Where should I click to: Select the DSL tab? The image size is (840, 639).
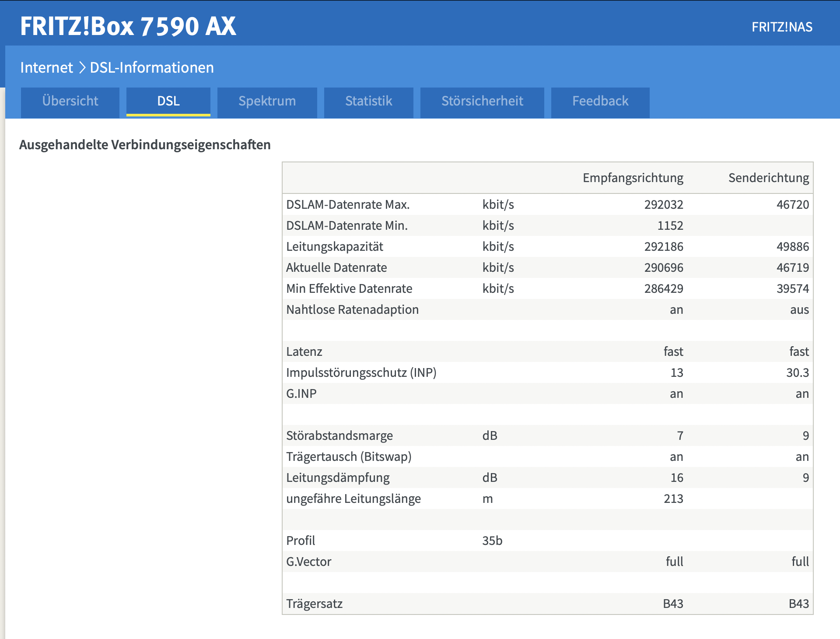coord(168,101)
